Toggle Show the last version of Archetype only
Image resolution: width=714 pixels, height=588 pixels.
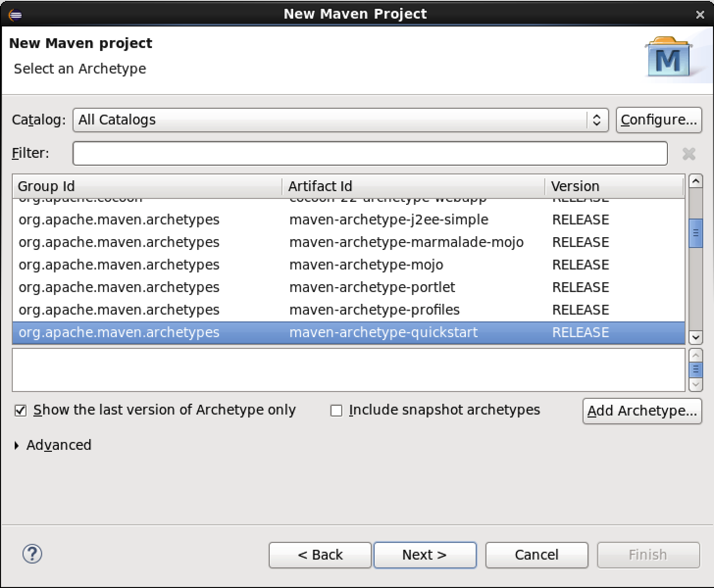pos(21,410)
